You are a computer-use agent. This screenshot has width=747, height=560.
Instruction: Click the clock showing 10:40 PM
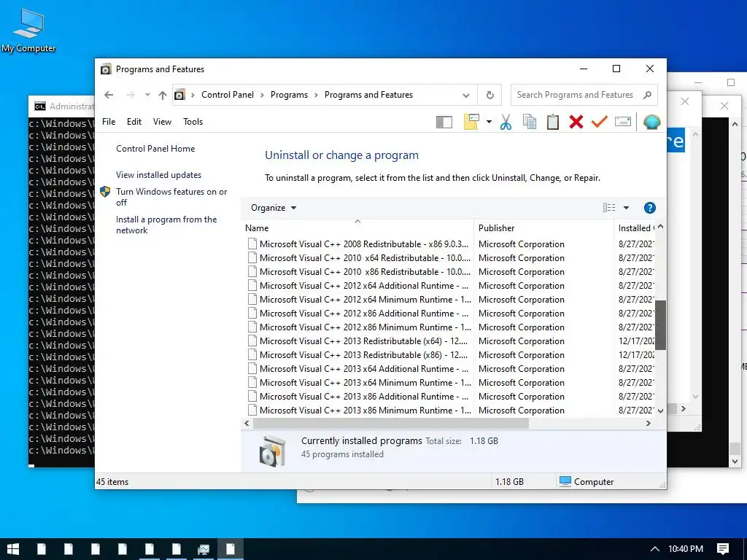click(686, 549)
